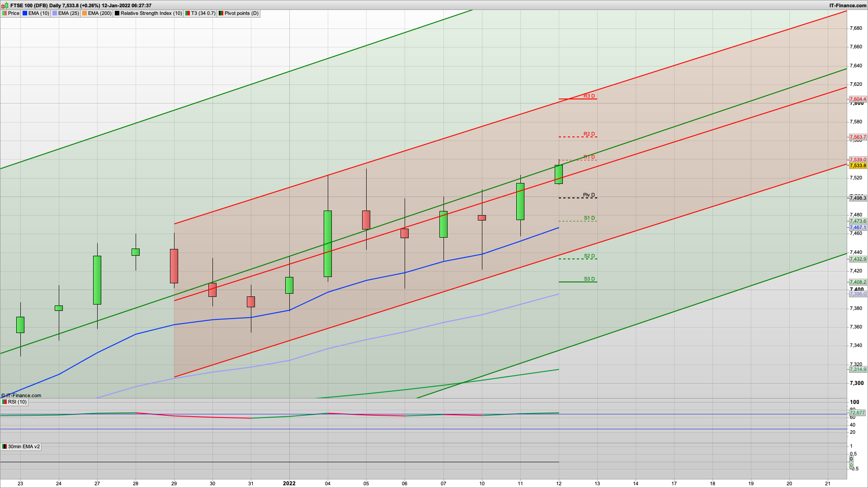The width and height of the screenshot is (868, 488).
Task: Click the EMA (200) orange color swatch
Action: click(x=85, y=13)
